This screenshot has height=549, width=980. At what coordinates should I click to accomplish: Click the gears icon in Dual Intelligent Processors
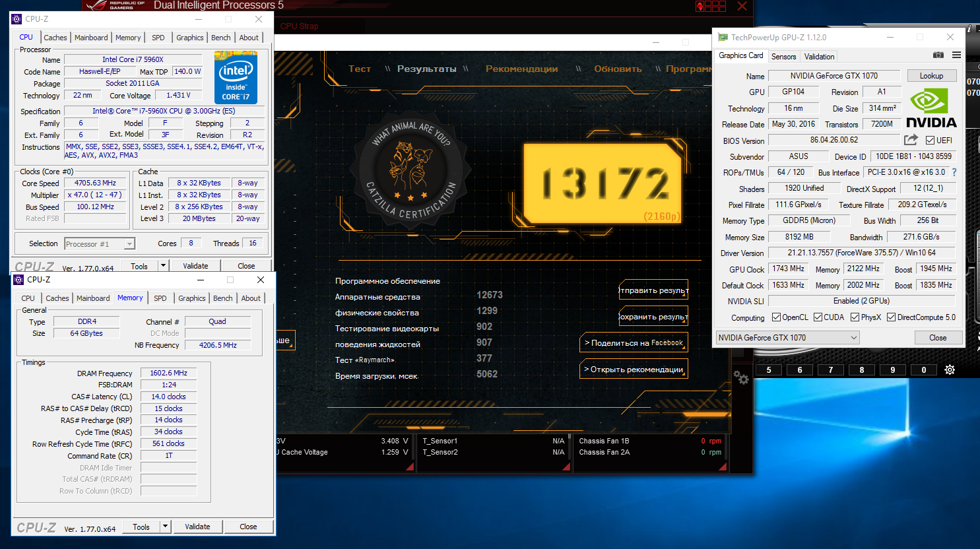[741, 377]
